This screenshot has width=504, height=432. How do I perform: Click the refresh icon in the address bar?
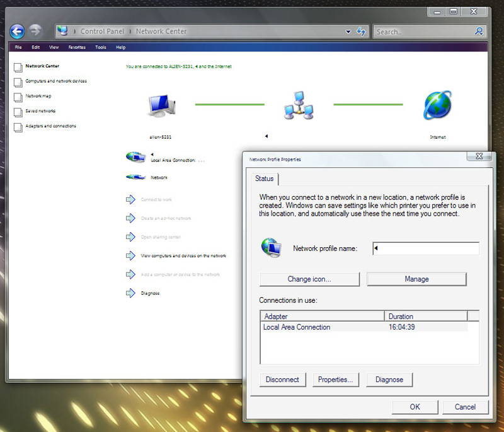362,31
